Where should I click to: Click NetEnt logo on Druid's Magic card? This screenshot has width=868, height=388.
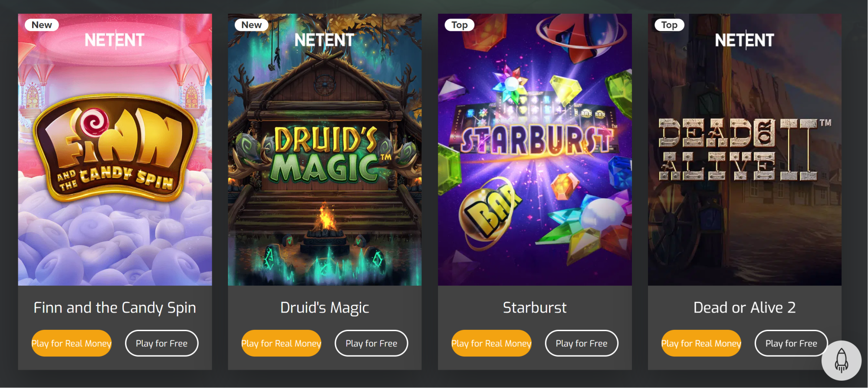point(324,40)
